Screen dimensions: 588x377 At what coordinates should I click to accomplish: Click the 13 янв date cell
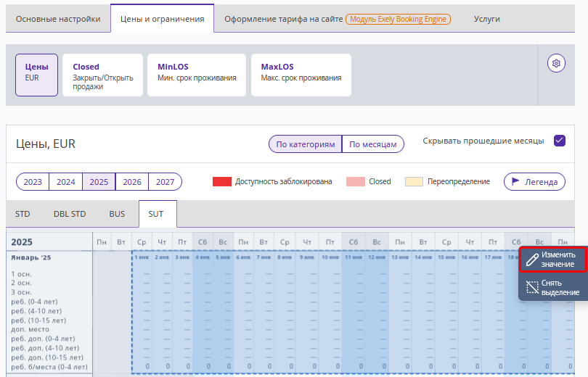pos(400,257)
